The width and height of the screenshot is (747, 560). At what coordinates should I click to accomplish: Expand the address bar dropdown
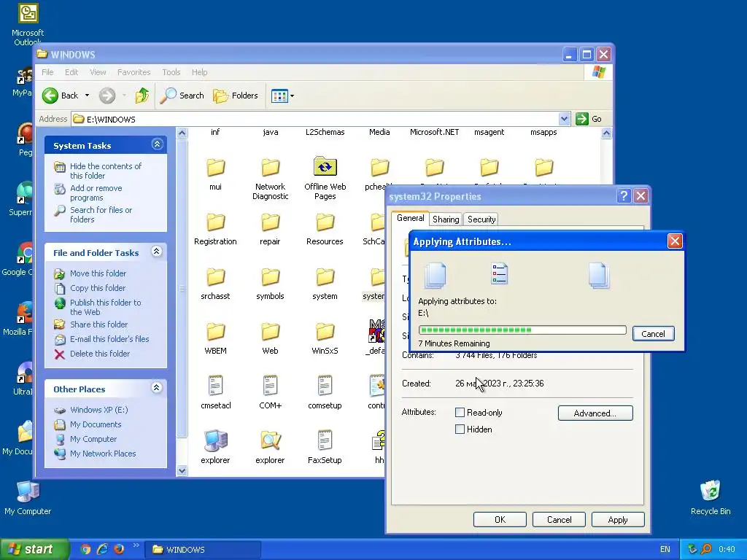pos(564,119)
